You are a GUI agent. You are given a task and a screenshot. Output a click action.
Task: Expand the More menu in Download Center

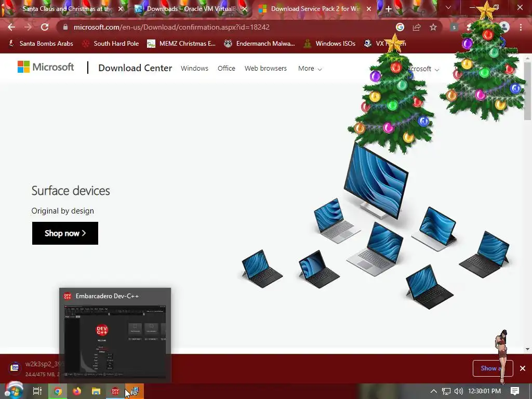click(310, 69)
